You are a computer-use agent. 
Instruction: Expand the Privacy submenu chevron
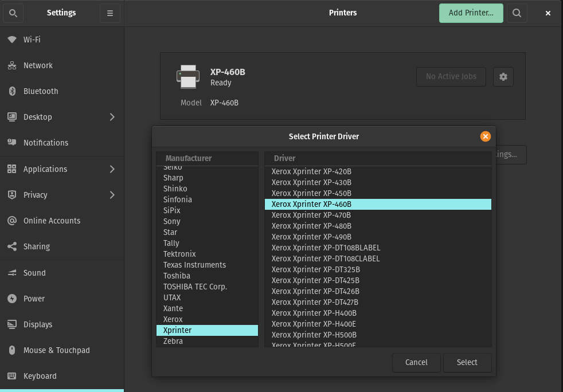112,195
